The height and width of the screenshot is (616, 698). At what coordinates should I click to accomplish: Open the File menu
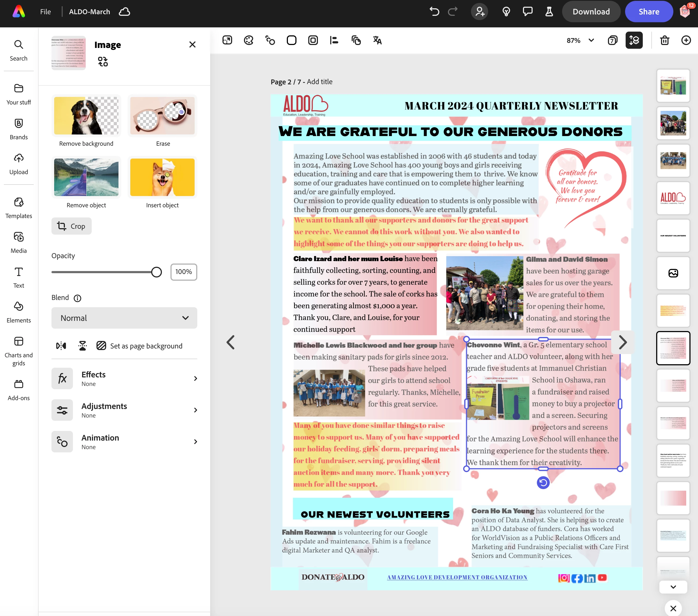(x=45, y=12)
